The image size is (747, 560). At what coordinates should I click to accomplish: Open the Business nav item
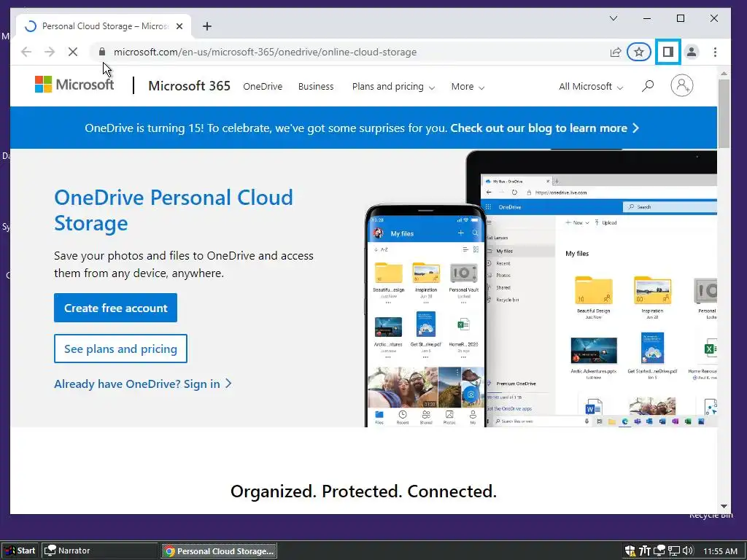316,87
